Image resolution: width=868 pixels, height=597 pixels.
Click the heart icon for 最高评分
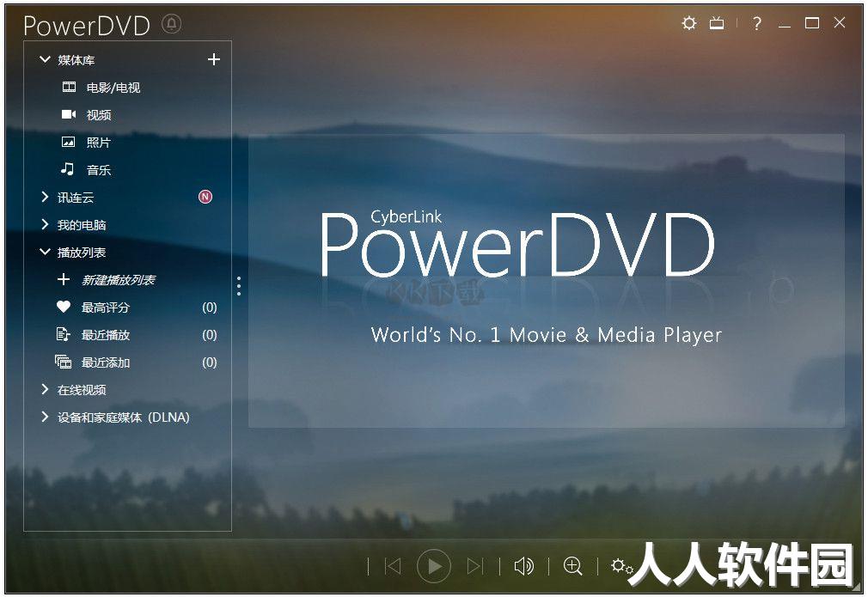(64, 307)
